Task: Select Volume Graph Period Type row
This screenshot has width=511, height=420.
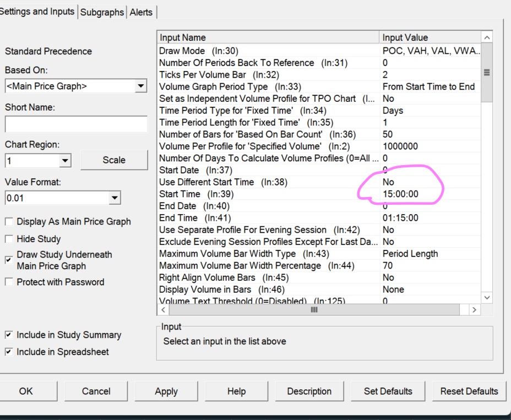Action: point(319,86)
